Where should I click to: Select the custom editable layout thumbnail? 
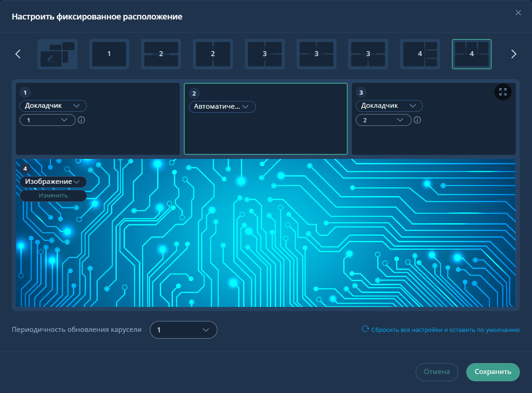(x=58, y=54)
